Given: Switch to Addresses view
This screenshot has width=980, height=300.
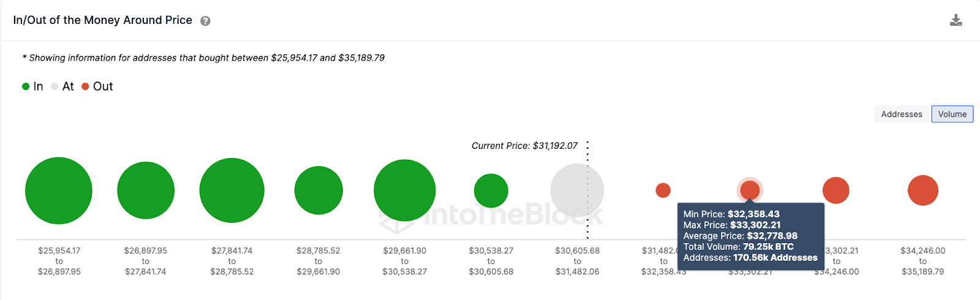Looking at the screenshot, I should 902,114.
